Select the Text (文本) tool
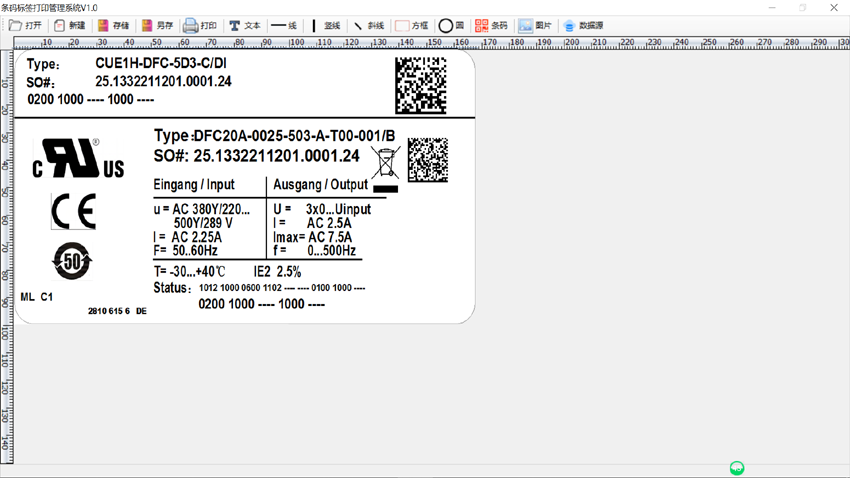Viewport: 850px width, 478px height. 244,26
